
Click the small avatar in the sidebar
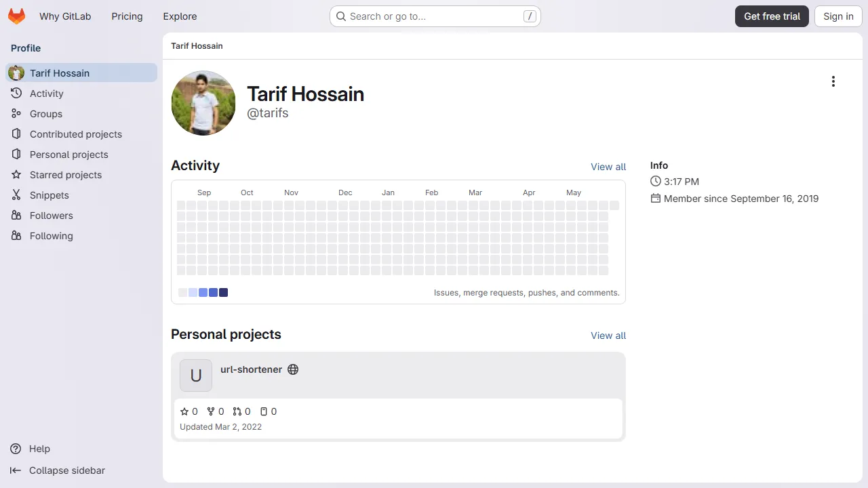16,73
